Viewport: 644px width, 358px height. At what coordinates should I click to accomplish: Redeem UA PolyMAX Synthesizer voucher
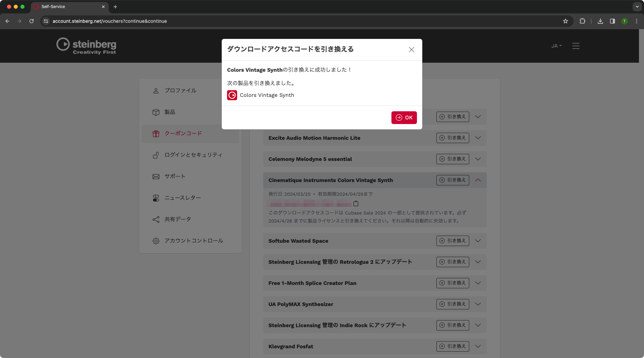click(452, 304)
